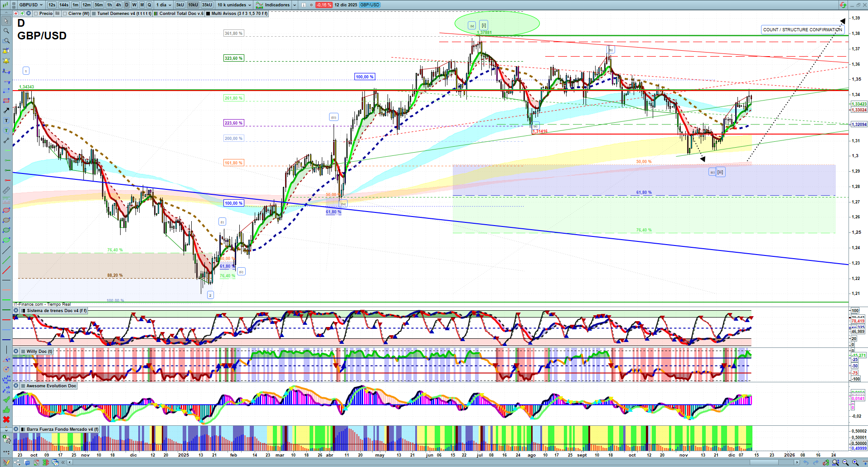868x467 pixels.
Task: Click the -0,16 % change indicator
Action: point(324,5)
